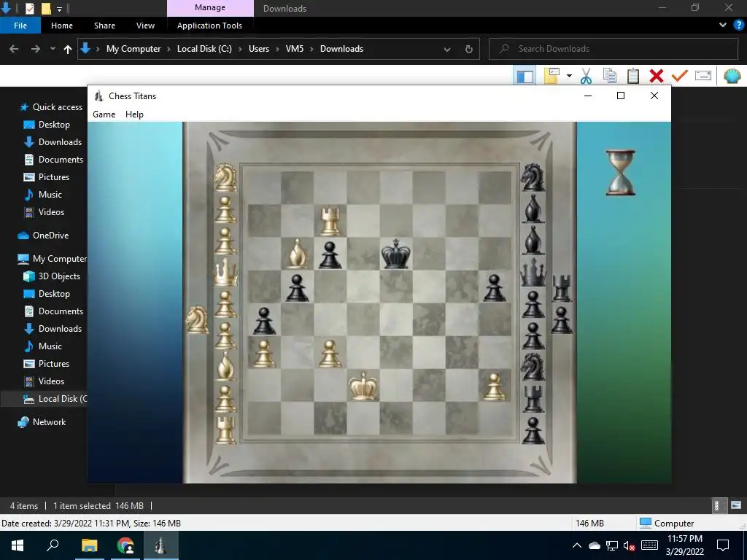The height and width of the screenshot is (560, 747).
Task: Click the black pawn on c6
Action: point(330,254)
